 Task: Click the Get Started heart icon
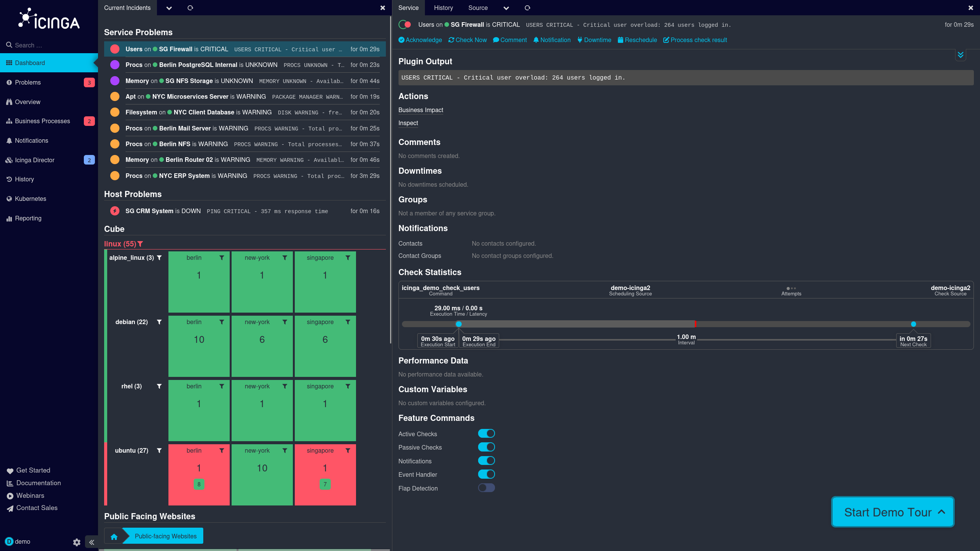pos(10,471)
